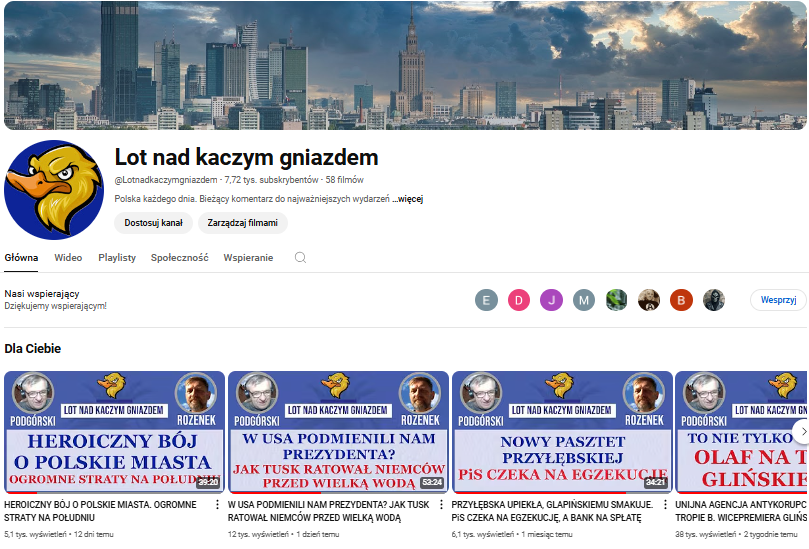The width and height of the screenshot is (809, 549).
Task: Open UNIJNA AGENCJA ANTYKORUPCYJNA video title link
Action: coord(741,511)
